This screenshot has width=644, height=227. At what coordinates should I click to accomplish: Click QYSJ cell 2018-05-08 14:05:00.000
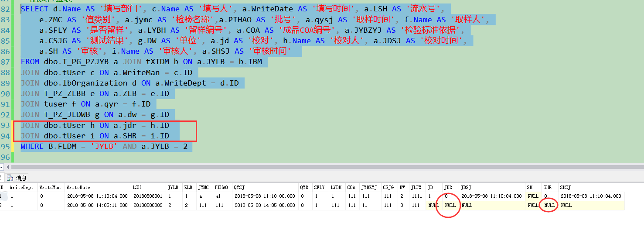pyautogui.click(x=265, y=205)
